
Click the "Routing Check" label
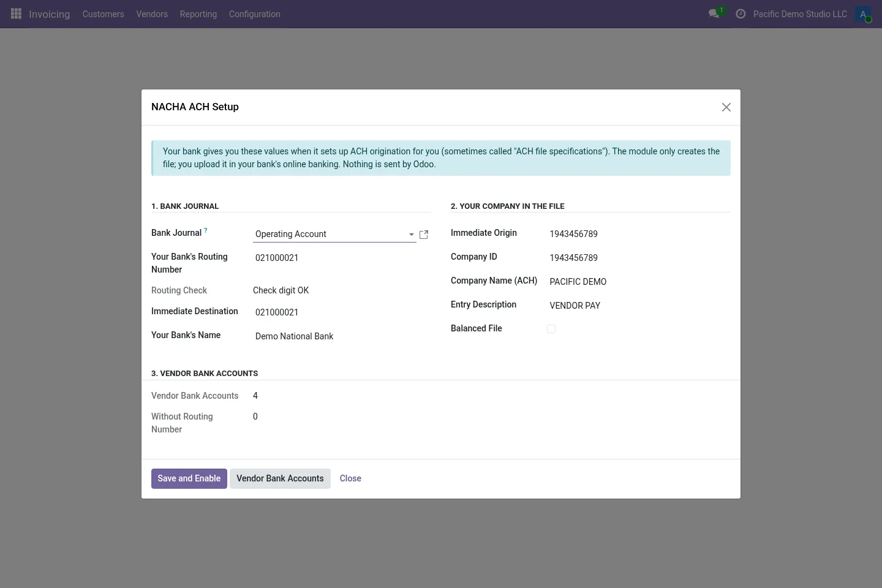(x=179, y=290)
